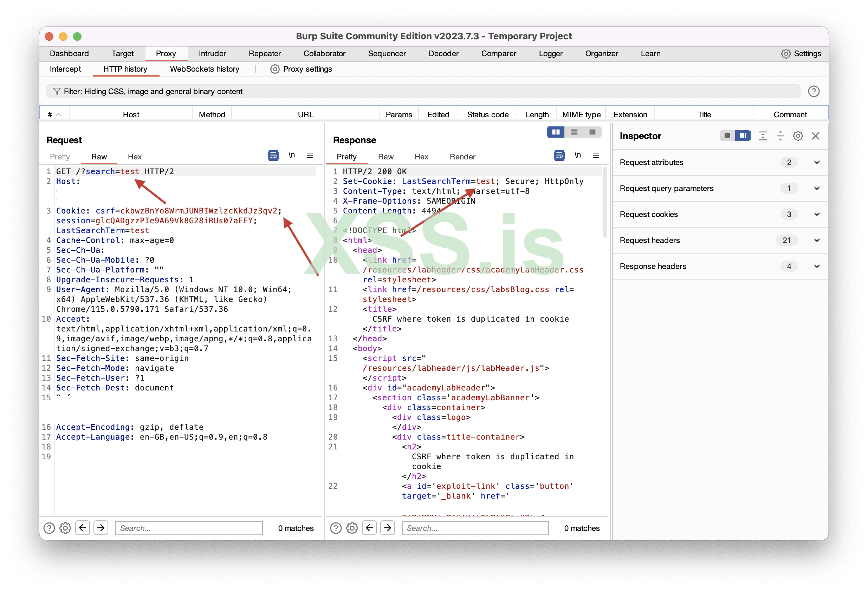The height and width of the screenshot is (592, 868).
Task: Switch to the Response Render tab
Action: pos(462,157)
